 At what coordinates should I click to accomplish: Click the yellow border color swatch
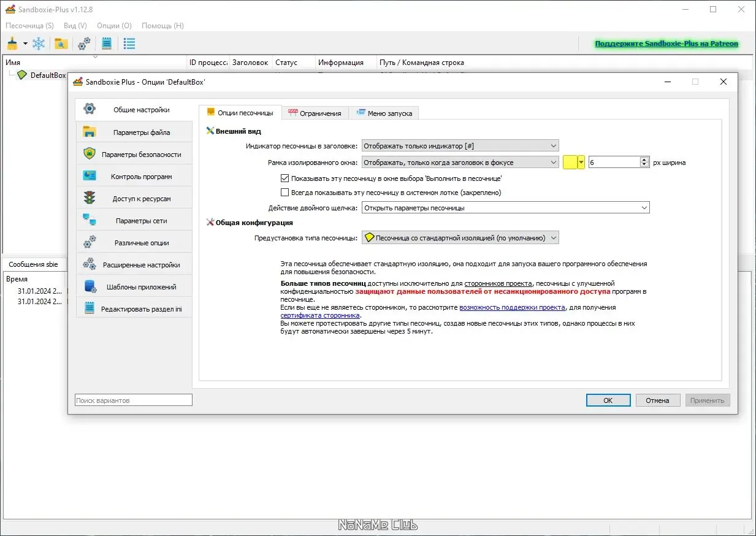click(570, 163)
